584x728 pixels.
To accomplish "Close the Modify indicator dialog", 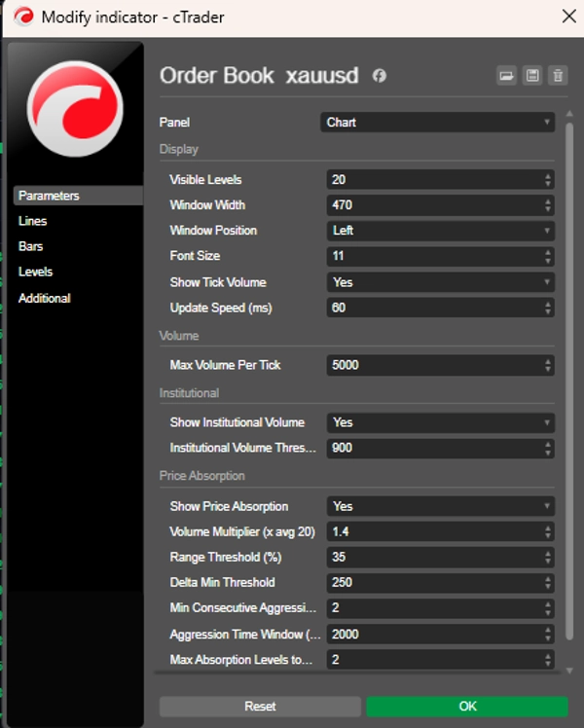I will 568,17.
